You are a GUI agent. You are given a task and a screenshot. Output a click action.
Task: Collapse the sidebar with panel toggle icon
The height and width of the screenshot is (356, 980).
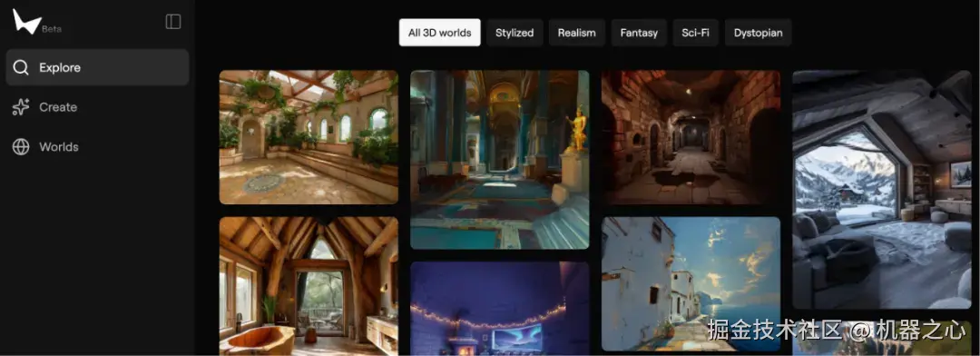pyautogui.click(x=173, y=22)
